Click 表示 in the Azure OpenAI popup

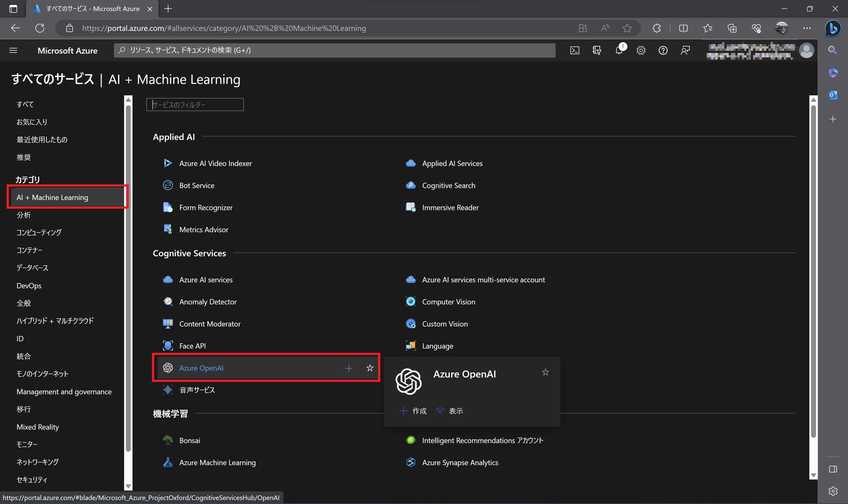[x=449, y=411]
